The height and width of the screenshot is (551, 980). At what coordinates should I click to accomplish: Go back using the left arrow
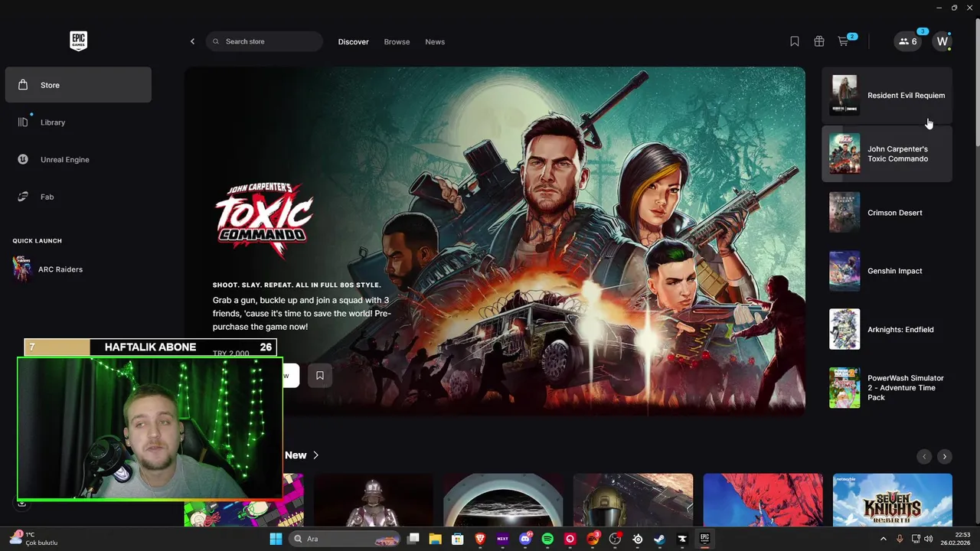(x=192, y=41)
